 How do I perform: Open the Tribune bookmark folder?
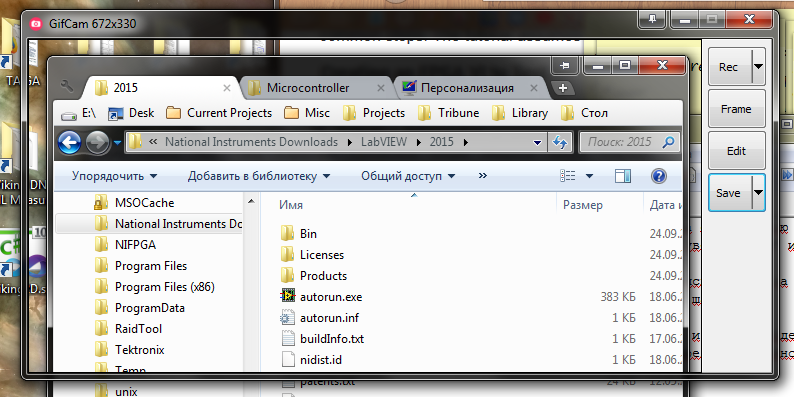[449, 113]
